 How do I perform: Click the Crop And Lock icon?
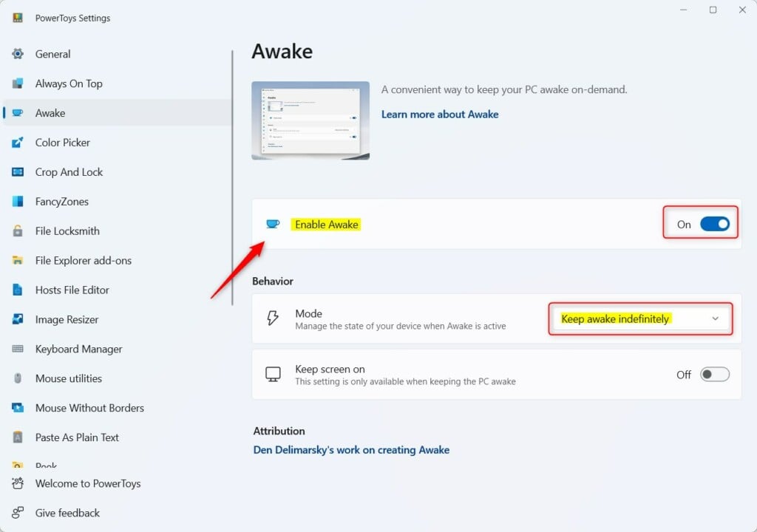point(18,172)
